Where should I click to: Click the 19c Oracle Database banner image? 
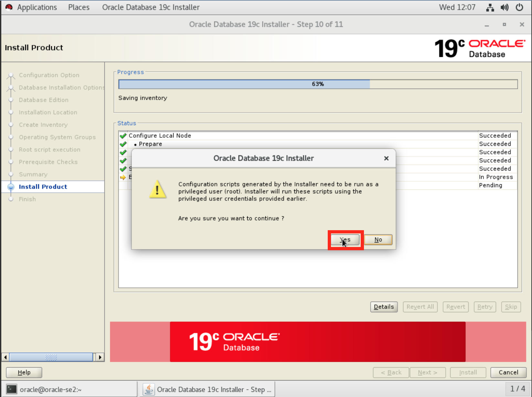(x=318, y=342)
